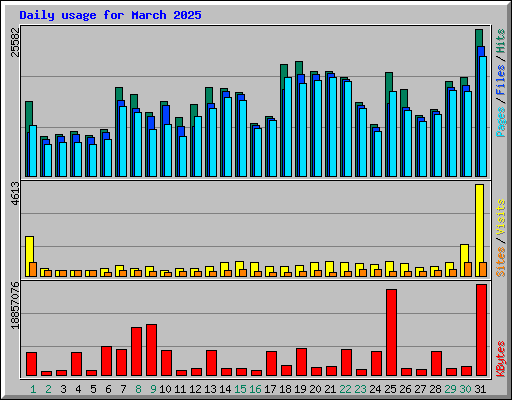Image resolution: width=512 pixels, height=400 pixels.
Task: Select day 1 on the x-axis
Action: [33, 389]
